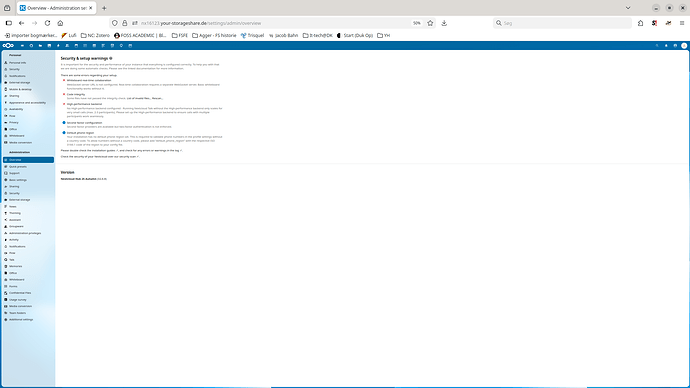Open Jacob Bahn bookmark
The image size is (690, 388).
(283, 35)
